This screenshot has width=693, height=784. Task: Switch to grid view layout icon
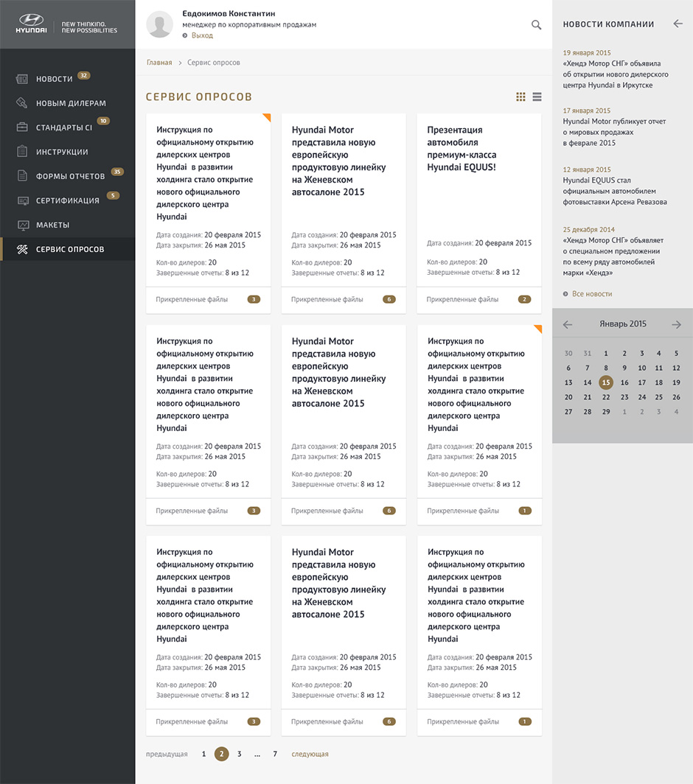click(520, 97)
